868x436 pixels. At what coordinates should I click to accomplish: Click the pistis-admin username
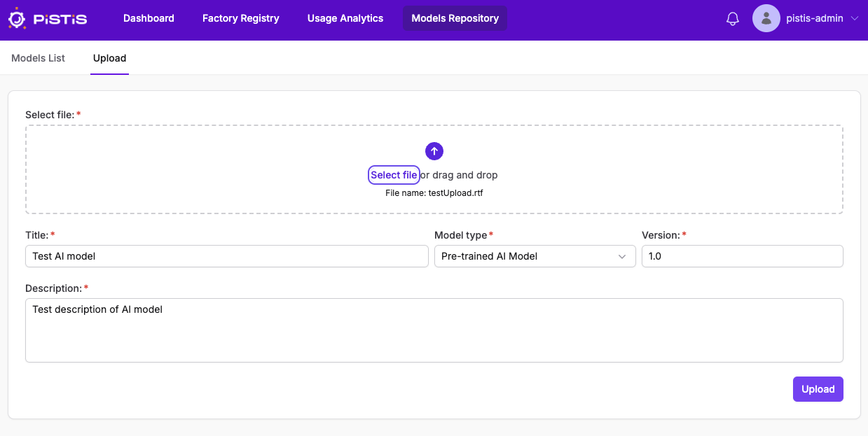pyautogui.click(x=815, y=19)
